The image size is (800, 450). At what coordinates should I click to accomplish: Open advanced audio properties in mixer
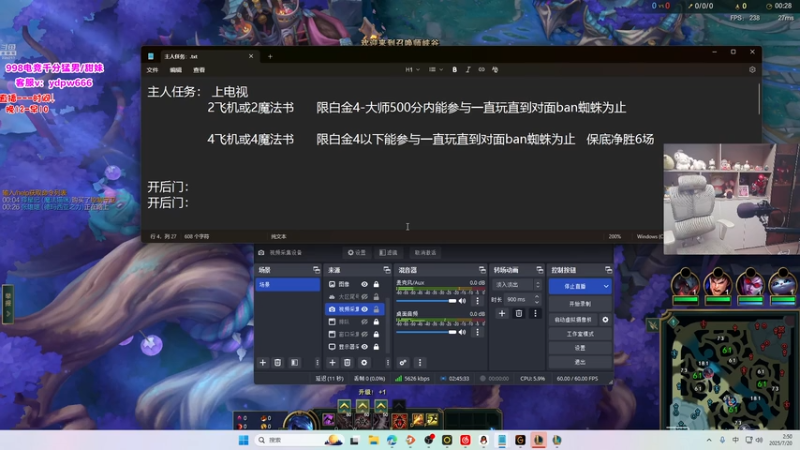(403, 363)
